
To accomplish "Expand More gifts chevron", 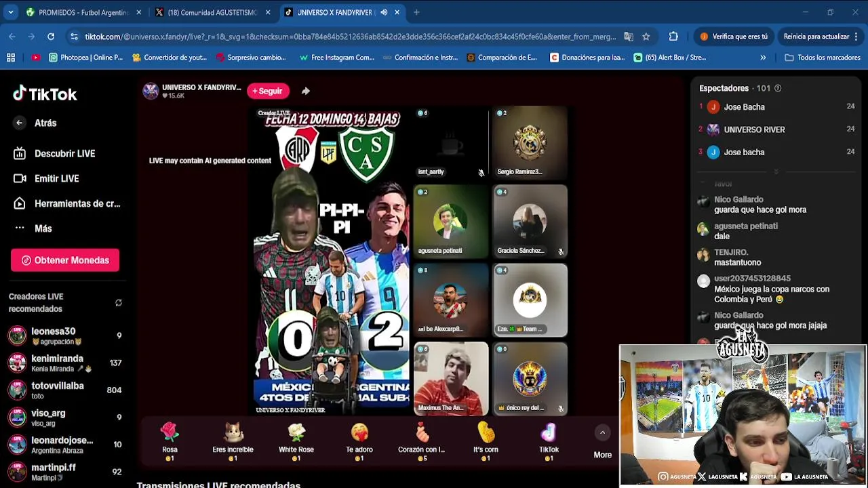I will [602, 432].
